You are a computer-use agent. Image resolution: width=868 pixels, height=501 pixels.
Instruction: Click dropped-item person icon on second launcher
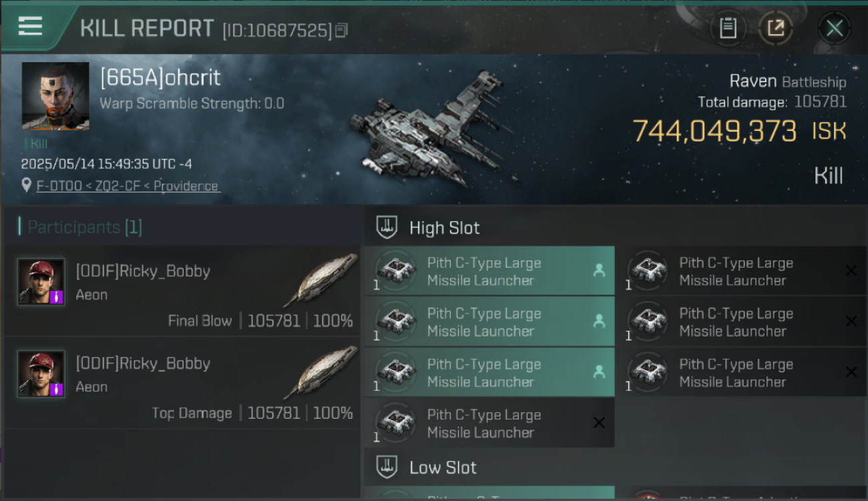[599, 321]
